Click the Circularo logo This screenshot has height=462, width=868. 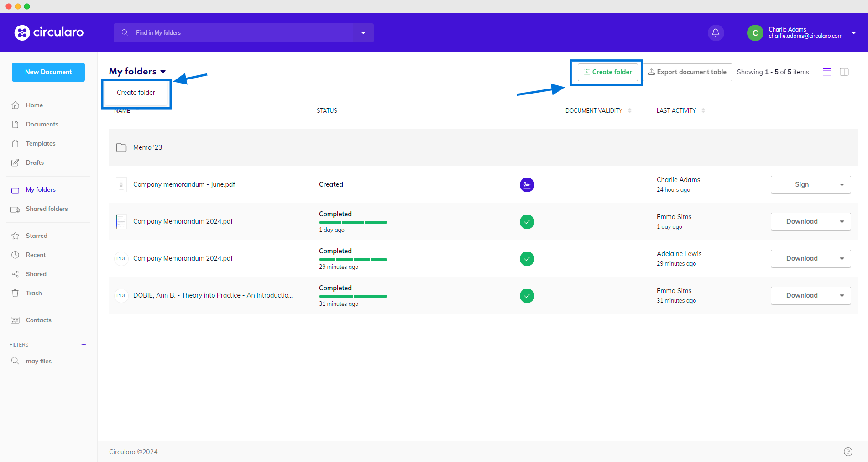click(49, 32)
